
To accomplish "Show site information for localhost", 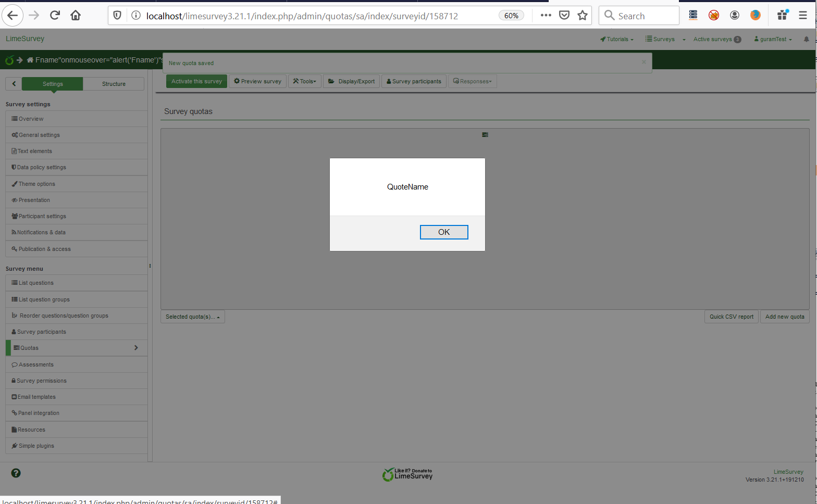I will point(136,16).
